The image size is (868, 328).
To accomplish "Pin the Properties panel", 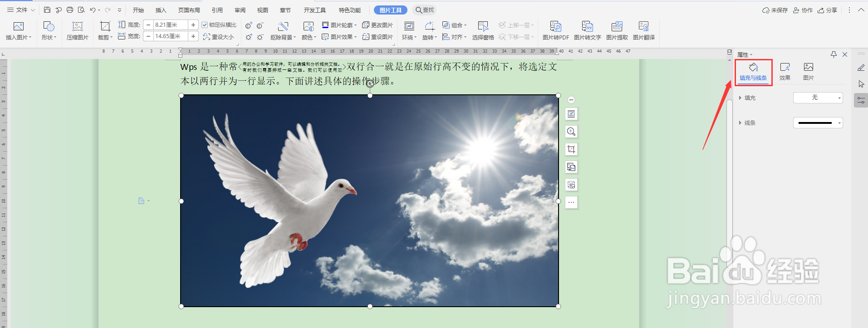I will point(834,54).
